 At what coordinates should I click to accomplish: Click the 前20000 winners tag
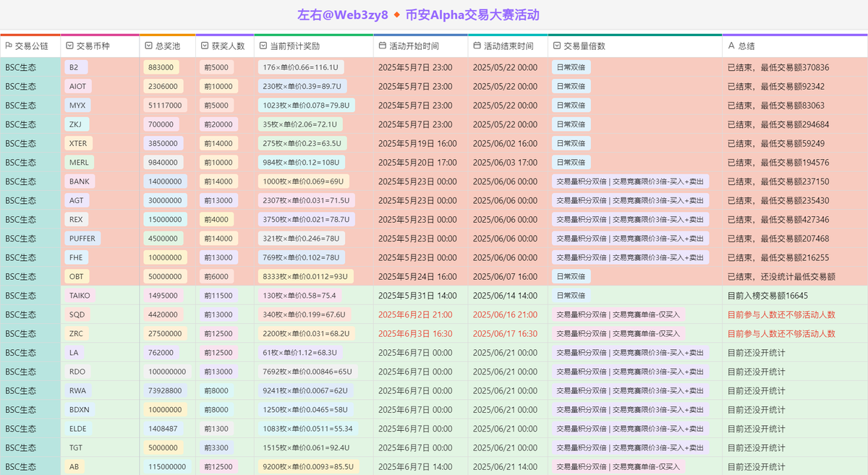tap(218, 124)
